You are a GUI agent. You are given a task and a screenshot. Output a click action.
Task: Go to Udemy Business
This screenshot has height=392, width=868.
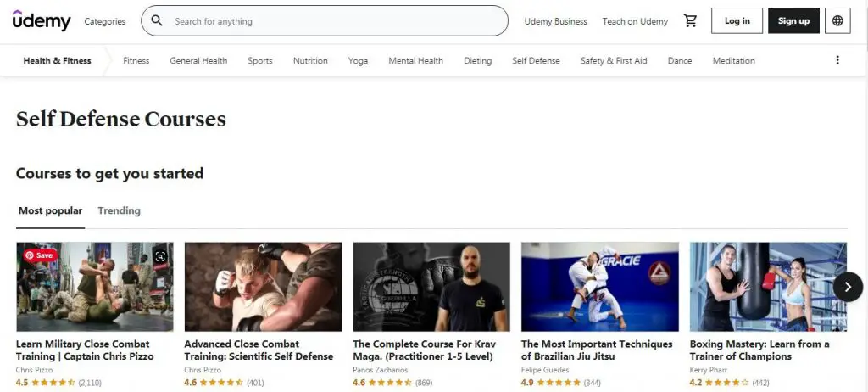[555, 21]
